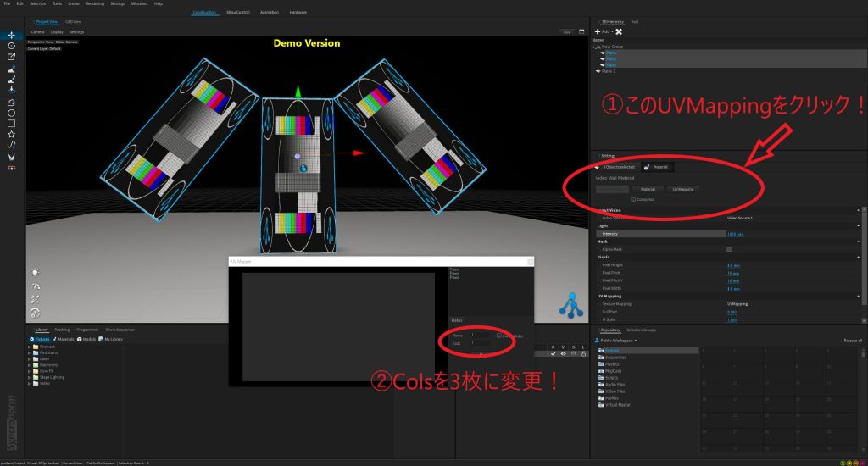Toggle the lock icon under the L column
This screenshot has width=868, height=466.
click(x=583, y=353)
